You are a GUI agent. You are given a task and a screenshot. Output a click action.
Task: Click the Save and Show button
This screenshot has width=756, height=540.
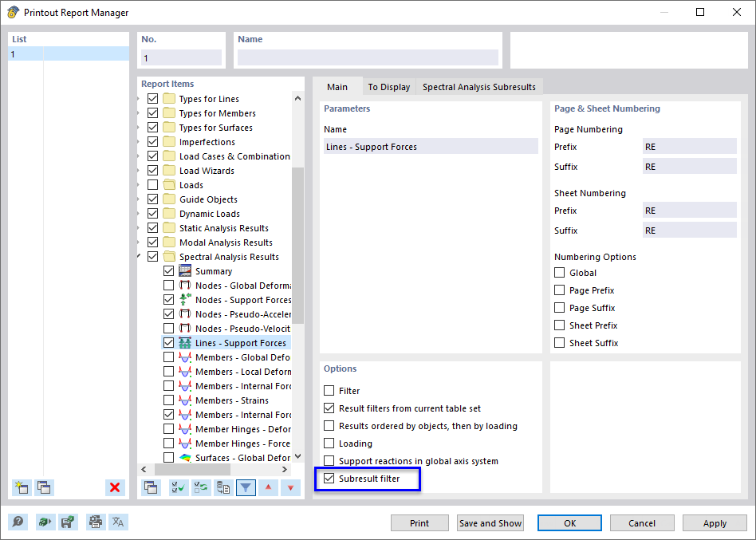tap(490, 522)
